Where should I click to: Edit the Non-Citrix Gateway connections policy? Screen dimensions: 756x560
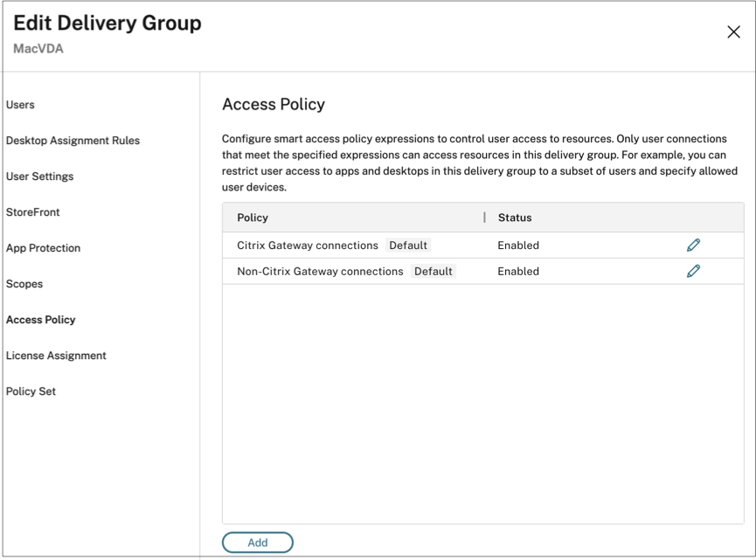pos(693,271)
